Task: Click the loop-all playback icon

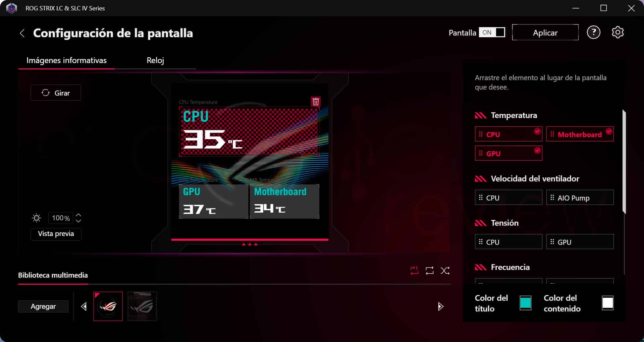Action: click(x=430, y=271)
